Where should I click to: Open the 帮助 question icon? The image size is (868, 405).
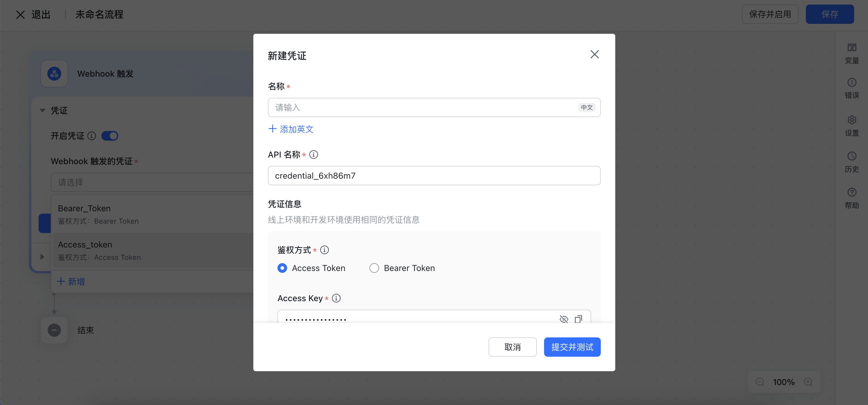tap(852, 192)
